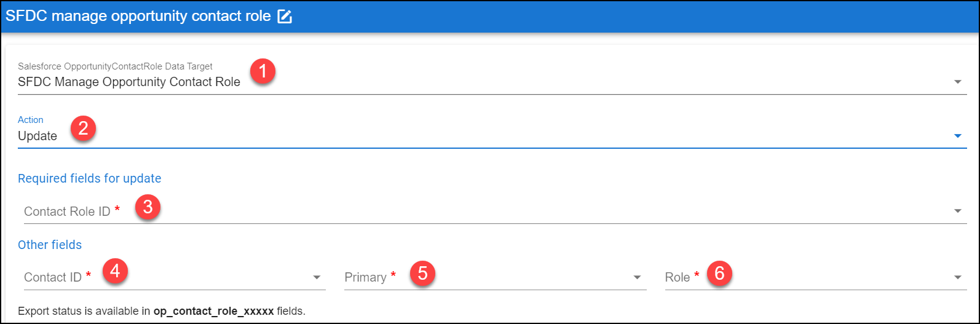Viewport: 980px width, 324px height.
Task: Click the Required fields for update heading
Action: (x=90, y=178)
